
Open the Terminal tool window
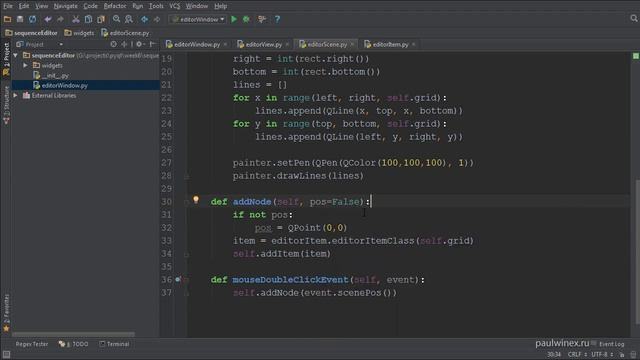pos(114,344)
